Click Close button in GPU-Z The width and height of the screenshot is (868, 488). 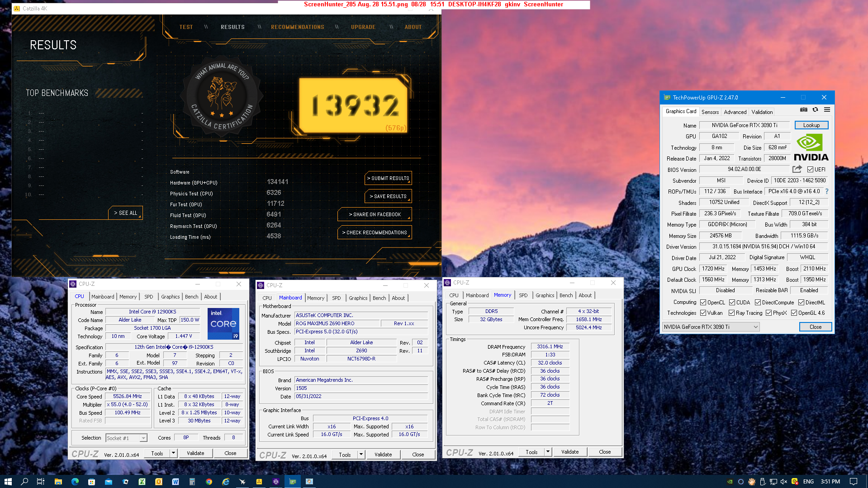[x=815, y=327]
